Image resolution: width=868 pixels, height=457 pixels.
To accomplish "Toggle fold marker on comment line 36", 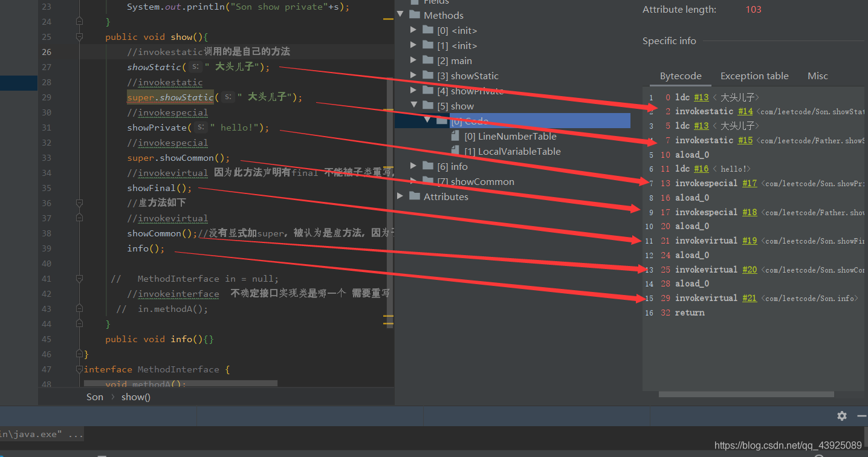I will (79, 203).
